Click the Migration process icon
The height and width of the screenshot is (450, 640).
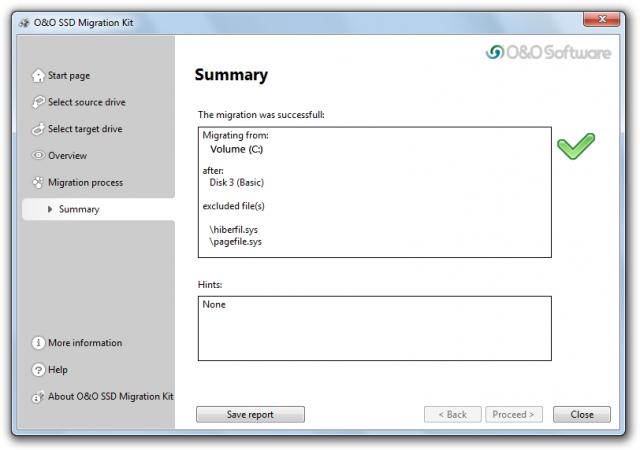(38, 183)
